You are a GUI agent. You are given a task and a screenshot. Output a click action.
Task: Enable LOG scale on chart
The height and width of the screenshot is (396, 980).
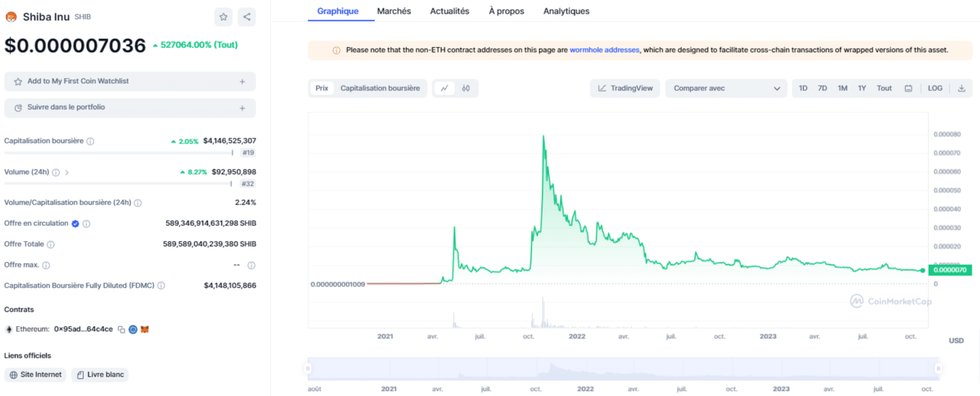935,88
